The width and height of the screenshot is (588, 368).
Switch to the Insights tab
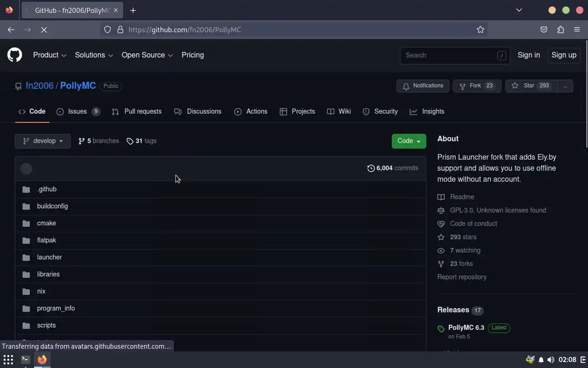[x=427, y=112]
